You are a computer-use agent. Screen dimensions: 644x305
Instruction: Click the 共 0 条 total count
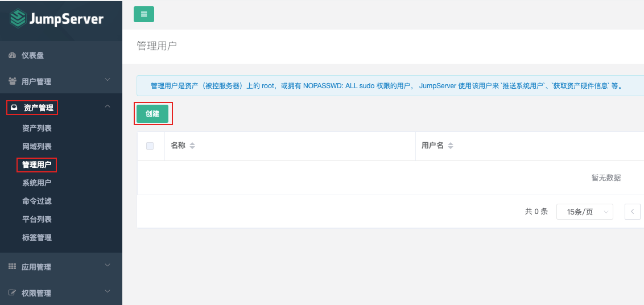coord(536,212)
